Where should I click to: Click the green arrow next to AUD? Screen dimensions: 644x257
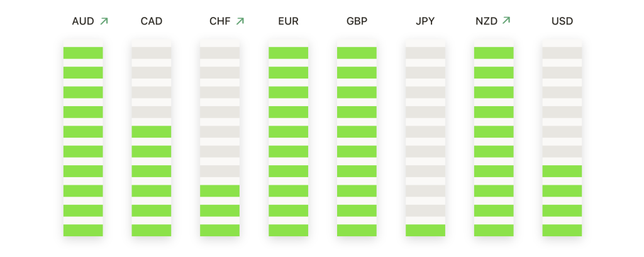click(x=104, y=21)
